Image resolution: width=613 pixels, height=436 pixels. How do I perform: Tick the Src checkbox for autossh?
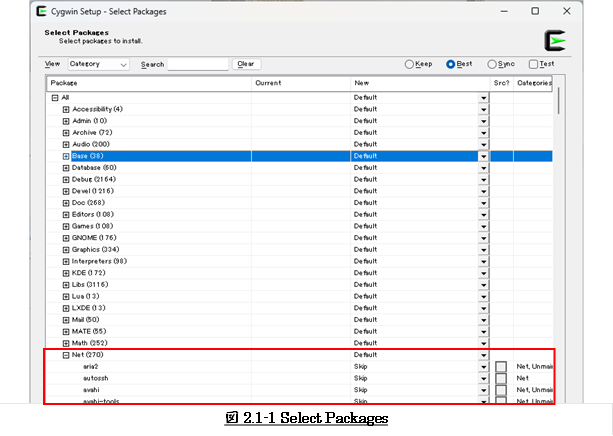click(x=501, y=378)
